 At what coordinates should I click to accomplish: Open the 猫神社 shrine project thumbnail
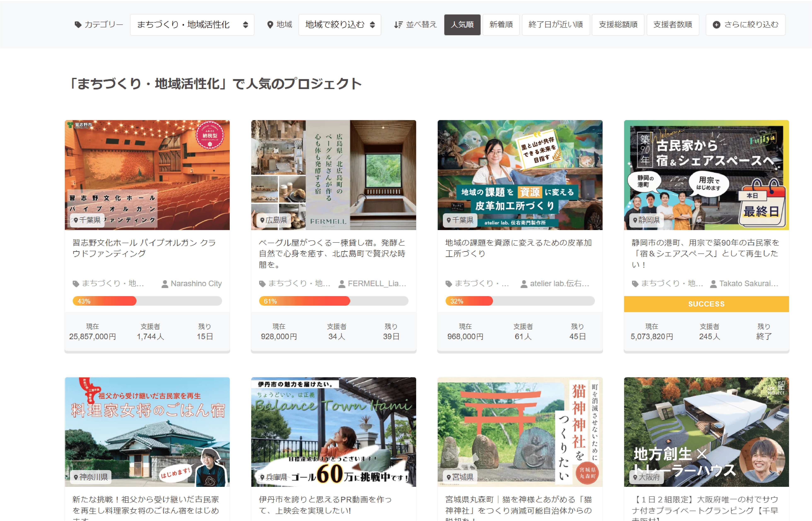pyautogui.click(x=520, y=432)
